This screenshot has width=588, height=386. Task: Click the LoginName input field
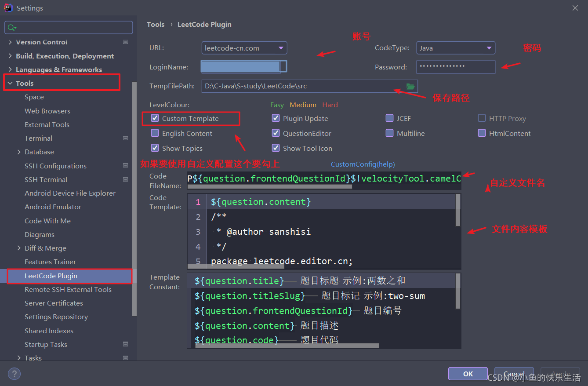point(244,66)
